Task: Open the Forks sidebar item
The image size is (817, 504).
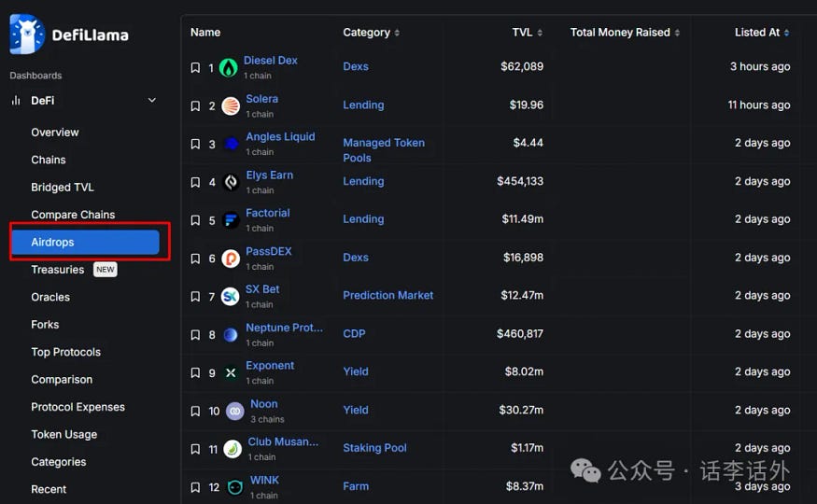Action: (x=45, y=325)
